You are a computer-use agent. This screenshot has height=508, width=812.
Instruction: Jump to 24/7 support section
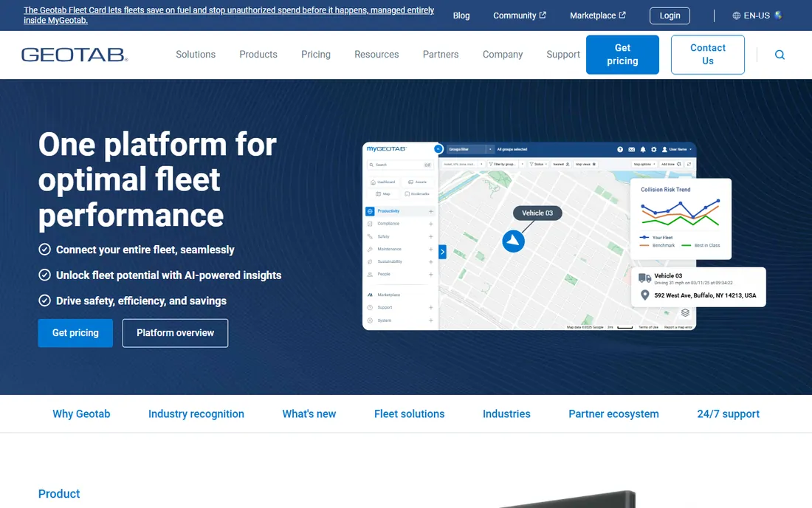[x=728, y=413]
